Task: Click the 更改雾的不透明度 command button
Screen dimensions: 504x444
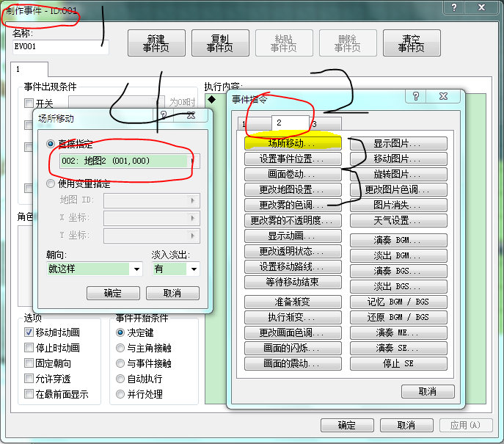Action: (x=293, y=221)
